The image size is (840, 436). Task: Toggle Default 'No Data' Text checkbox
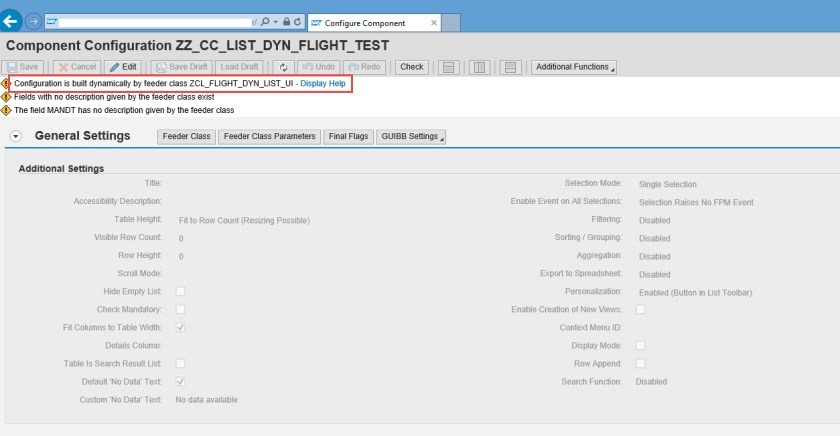181,381
